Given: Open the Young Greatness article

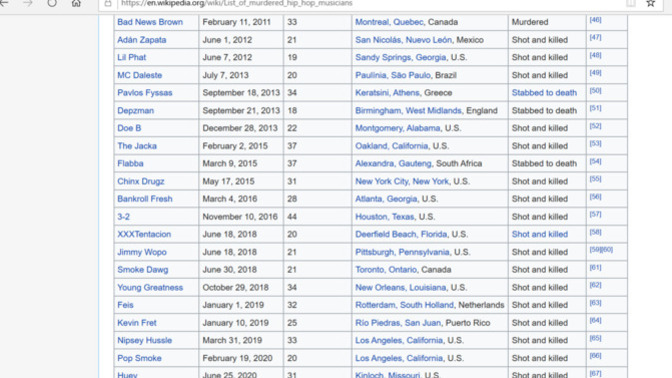Looking at the screenshot, I should (x=150, y=287).
